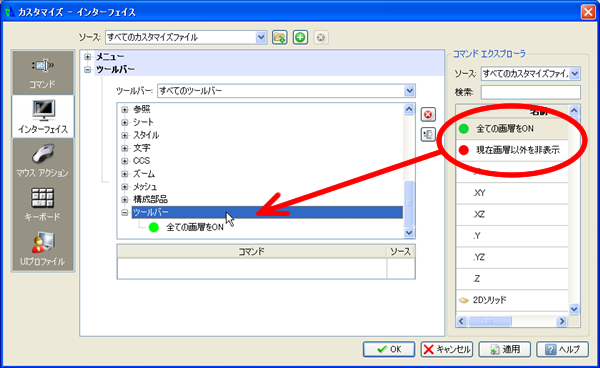Expand the CCS toolbar node
600x368 pixels.
pos(125,161)
